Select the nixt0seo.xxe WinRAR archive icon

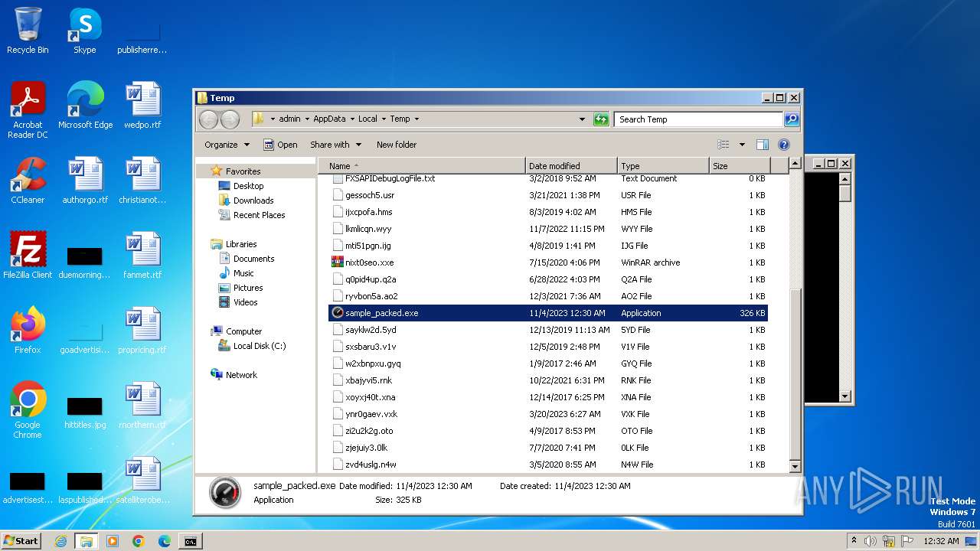[338, 262]
